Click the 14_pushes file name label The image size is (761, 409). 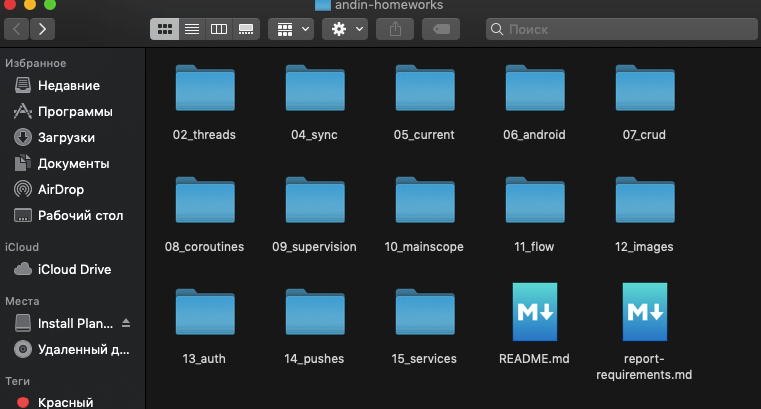[x=314, y=359]
